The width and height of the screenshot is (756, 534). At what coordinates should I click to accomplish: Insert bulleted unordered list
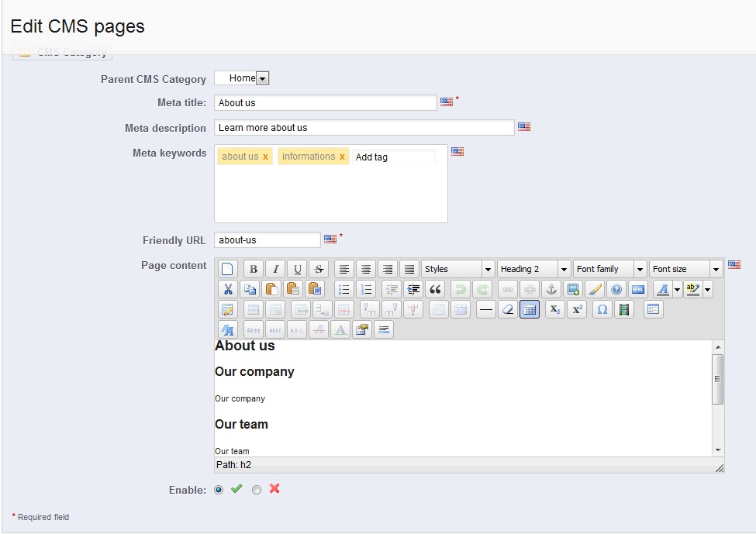[x=344, y=289]
